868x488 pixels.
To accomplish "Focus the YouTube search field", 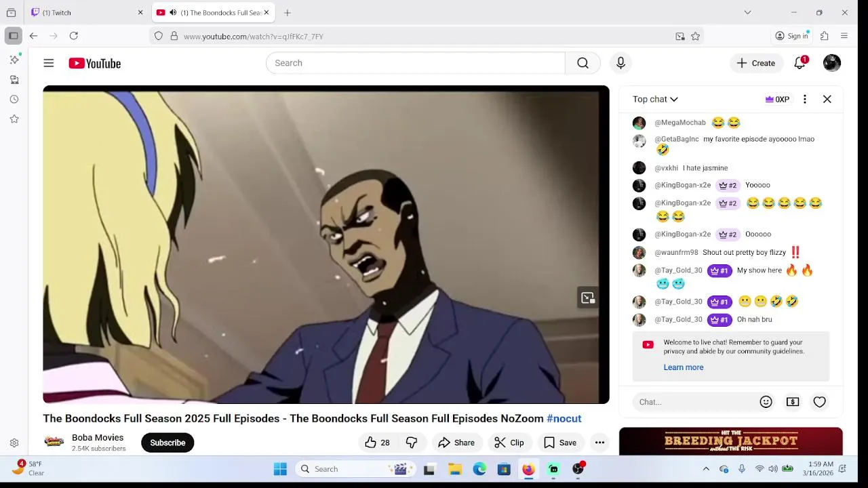I will click(x=416, y=63).
